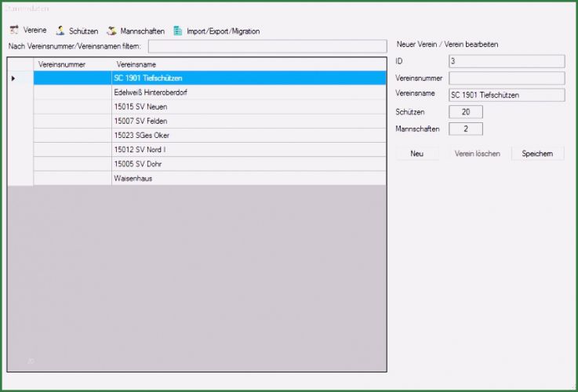This screenshot has width=578, height=392.
Task: Click the ID input field
Action: 506,61
